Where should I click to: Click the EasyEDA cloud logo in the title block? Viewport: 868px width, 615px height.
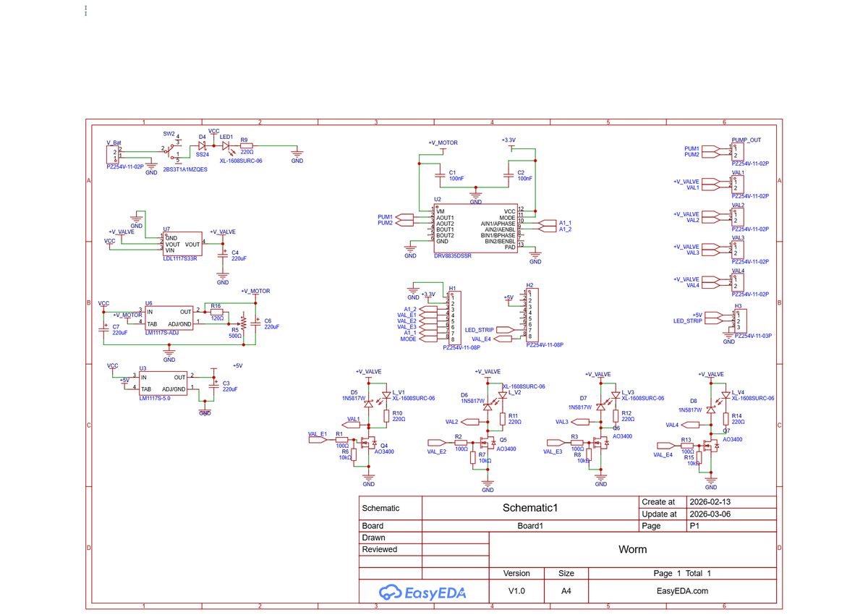[x=424, y=592]
